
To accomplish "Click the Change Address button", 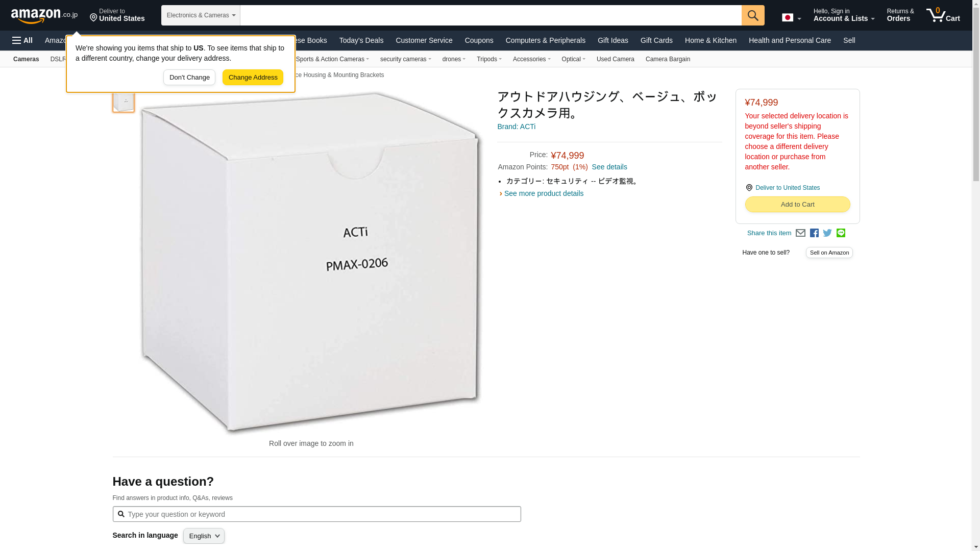I will pos(253,78).
